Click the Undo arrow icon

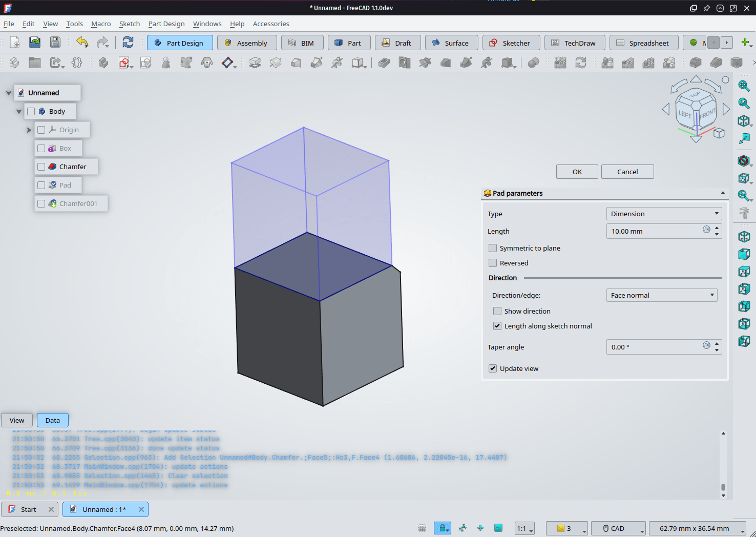82,43
